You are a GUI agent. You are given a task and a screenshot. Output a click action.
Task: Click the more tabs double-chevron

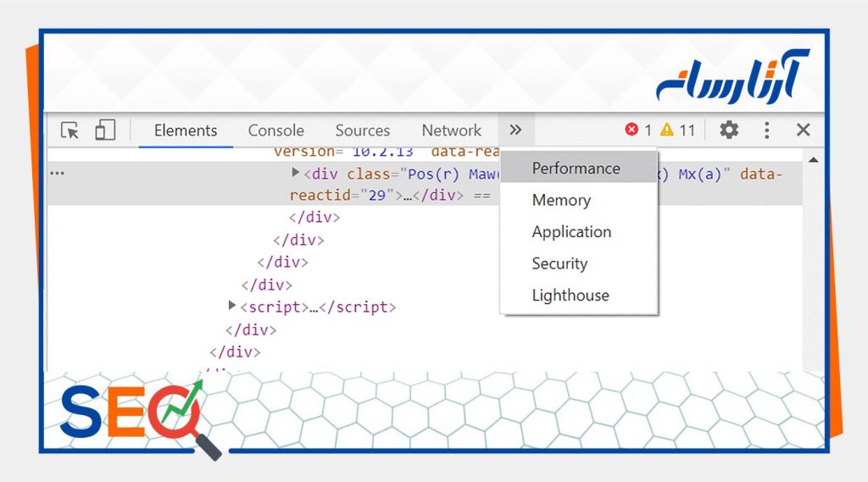(x=515, y=130)
